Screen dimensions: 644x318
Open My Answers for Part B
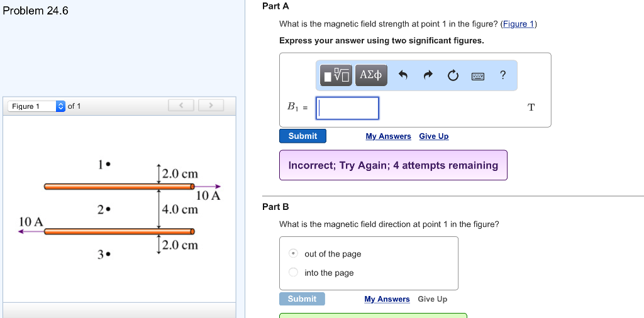pyautogui.click(x=387, y=299)
